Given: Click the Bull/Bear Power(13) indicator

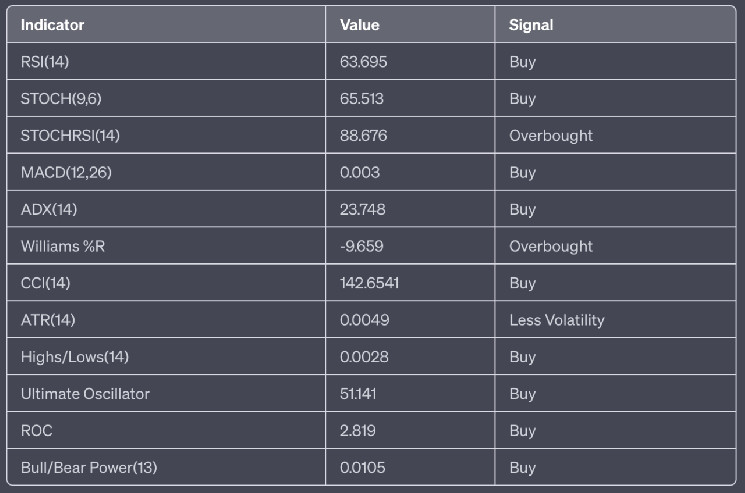Looking at the screenshot, I should (89, 468).
